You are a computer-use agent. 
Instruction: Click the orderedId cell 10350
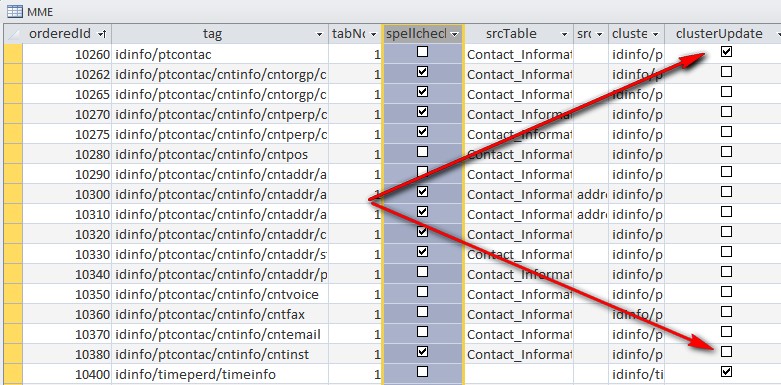pos(67,294)
